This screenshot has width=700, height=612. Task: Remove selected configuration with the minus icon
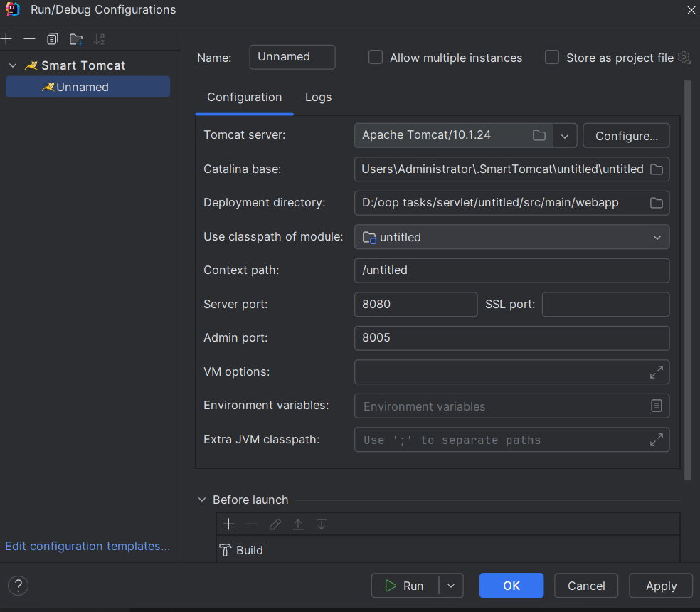point(29,39)
